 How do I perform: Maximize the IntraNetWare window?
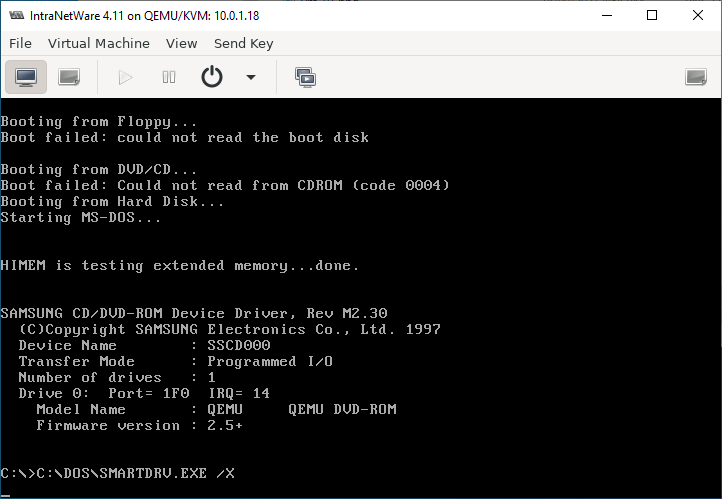coord(652,15)
